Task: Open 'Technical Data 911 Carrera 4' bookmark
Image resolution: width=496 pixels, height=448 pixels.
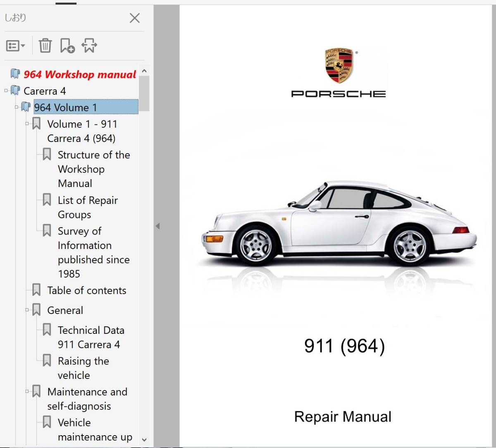Action: click(x=91, y=337)
